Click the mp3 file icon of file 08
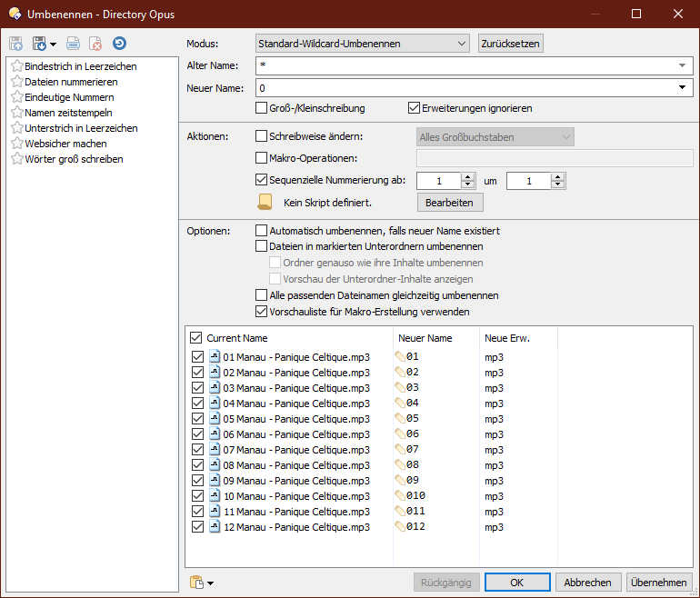700x598 pixels. pos(215,464)
